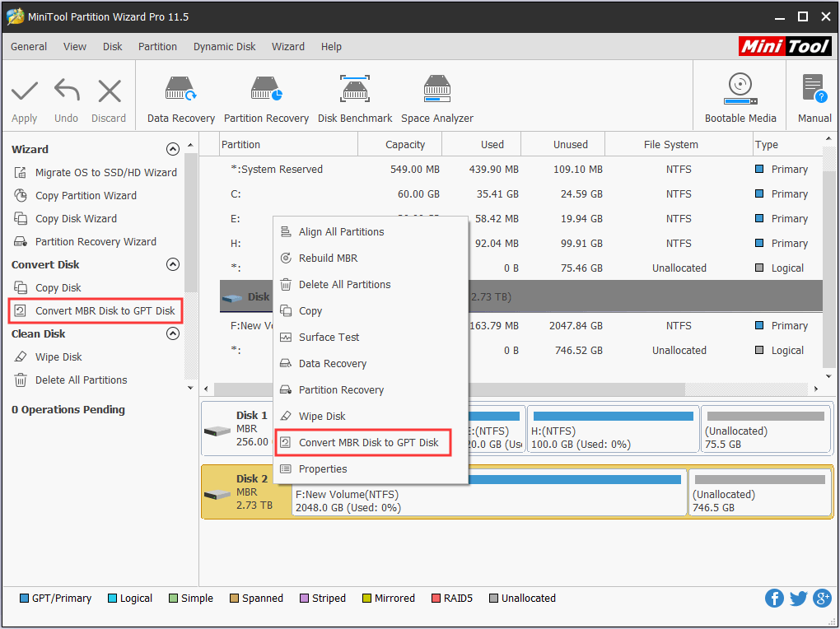Viewport: 840px width, 629px height.
Task: Select the Disk 1 drive icon in disk map
Action: [x=217, y=431]
